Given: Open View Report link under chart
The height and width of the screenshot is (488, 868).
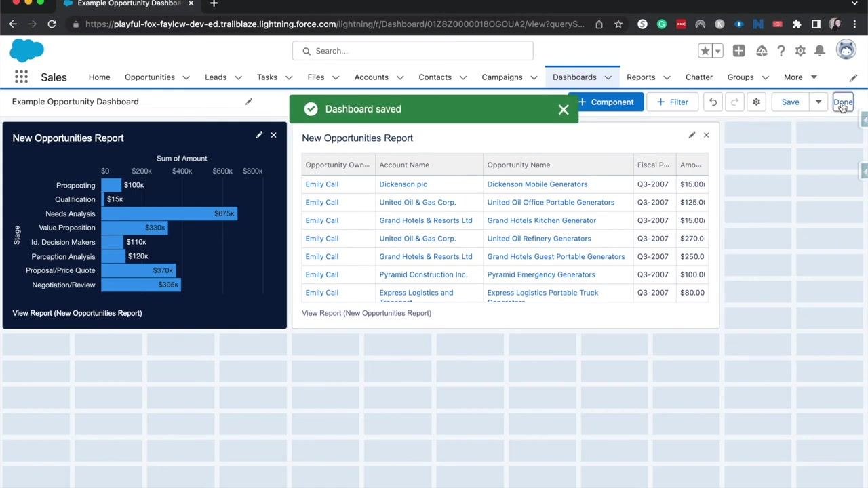Looking at the screenshot, I should (x=77, y=313).
